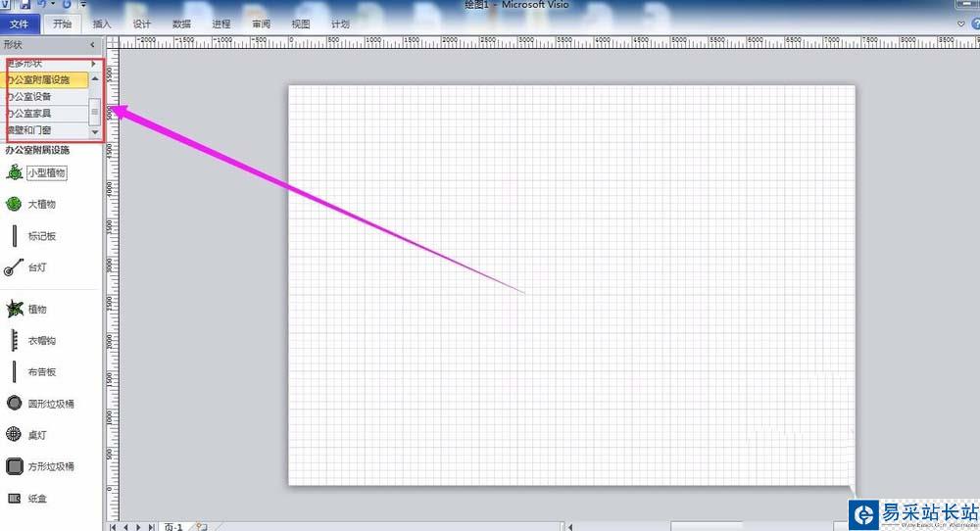Select the 小型植物 shape icon
980x531 pixels.
pos(15,172)
